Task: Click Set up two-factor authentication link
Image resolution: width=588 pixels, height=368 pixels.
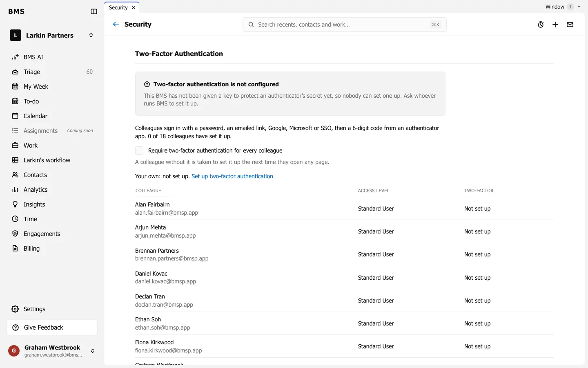Action: (232, 176)
